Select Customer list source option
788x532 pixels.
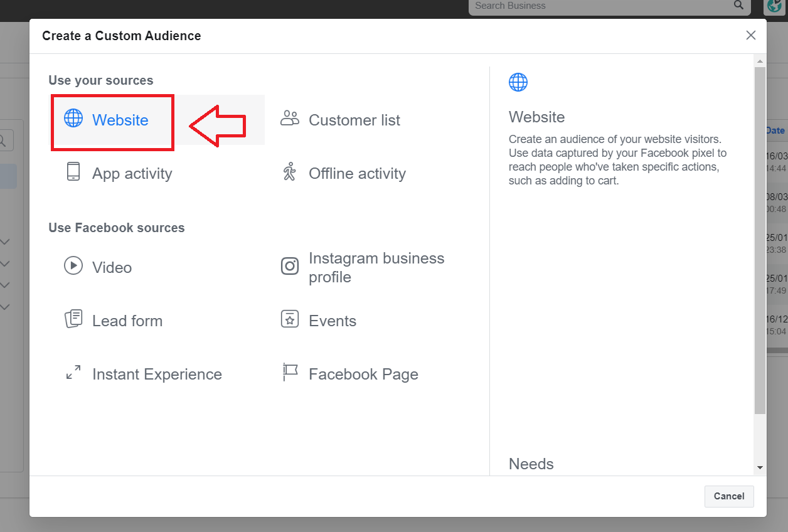tap(354, 120)
